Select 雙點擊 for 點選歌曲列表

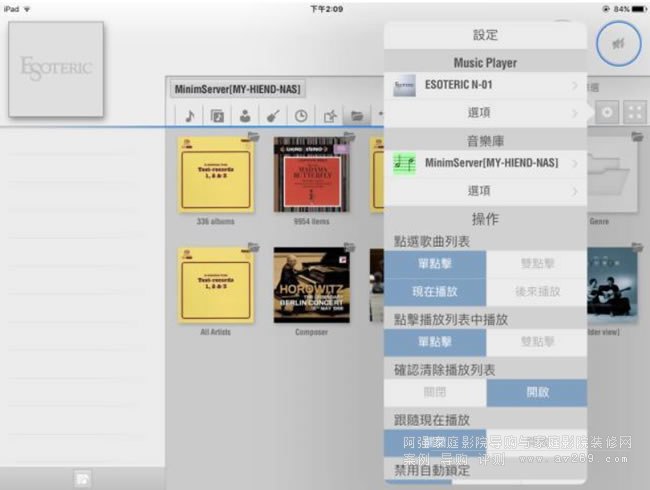click(x=536, y=264)
